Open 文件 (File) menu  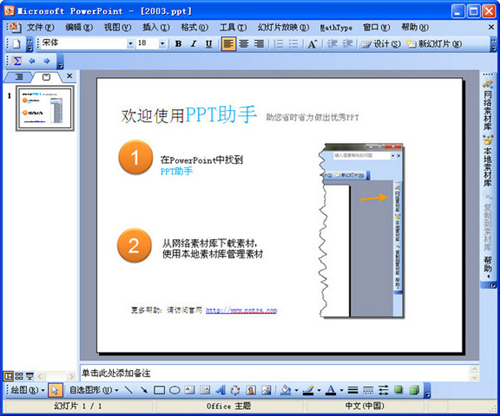pyautogui.click(x=40, y=27)
